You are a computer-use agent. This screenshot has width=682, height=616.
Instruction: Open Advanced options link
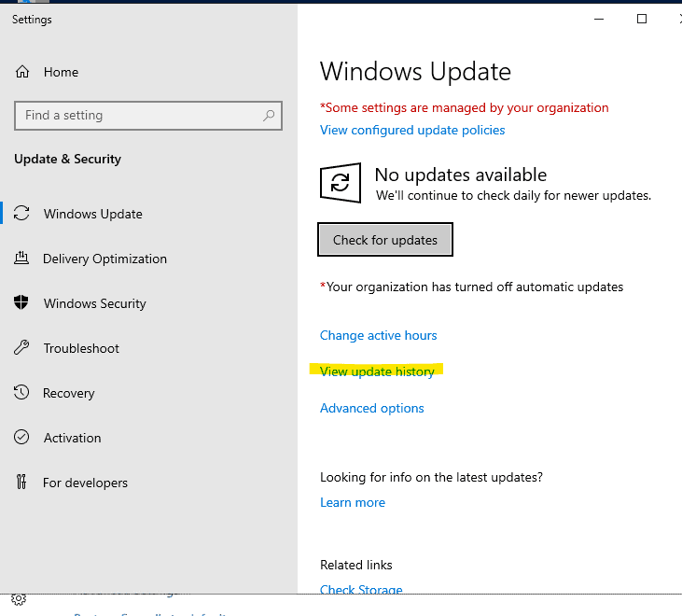pos(372,408)
